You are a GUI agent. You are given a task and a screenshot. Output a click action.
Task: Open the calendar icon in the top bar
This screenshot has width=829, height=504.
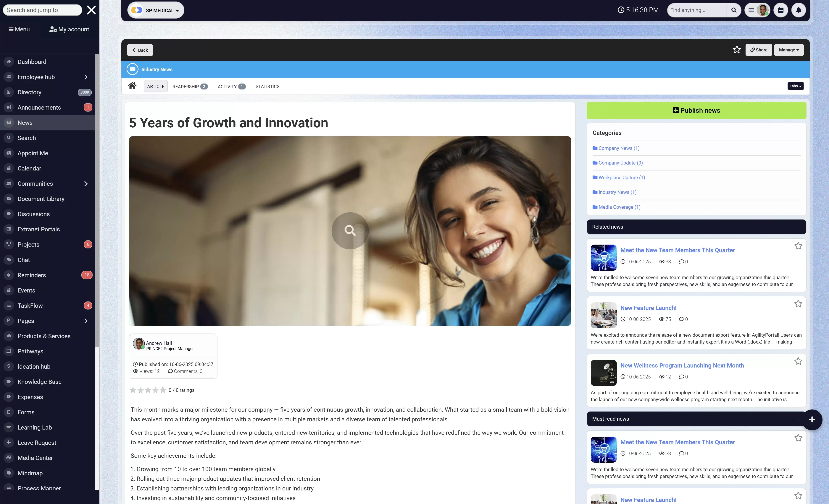pos(781,10)
